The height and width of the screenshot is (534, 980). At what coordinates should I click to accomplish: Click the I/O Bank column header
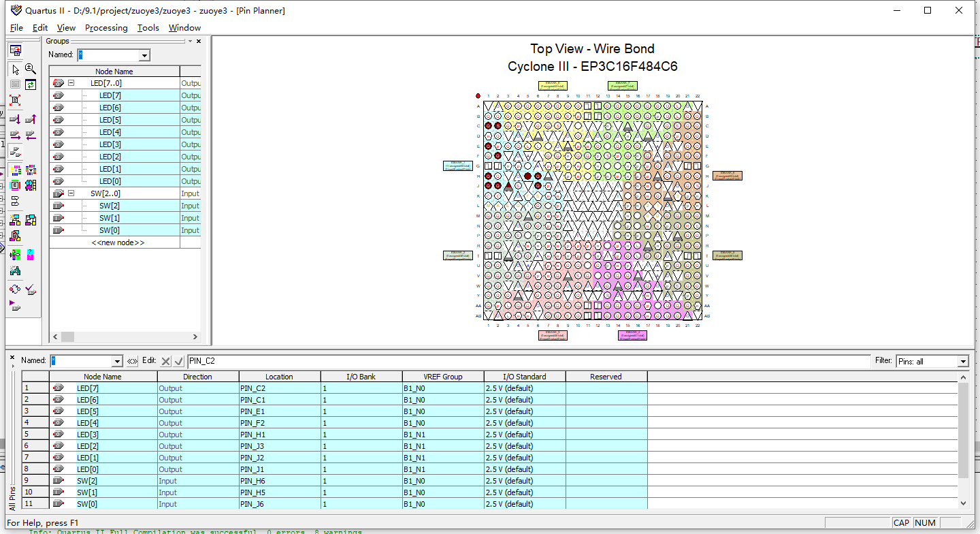point(361,377)
